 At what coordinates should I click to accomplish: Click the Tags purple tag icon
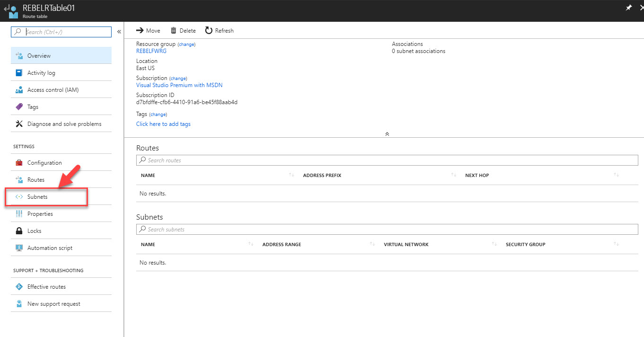[19, 107]
